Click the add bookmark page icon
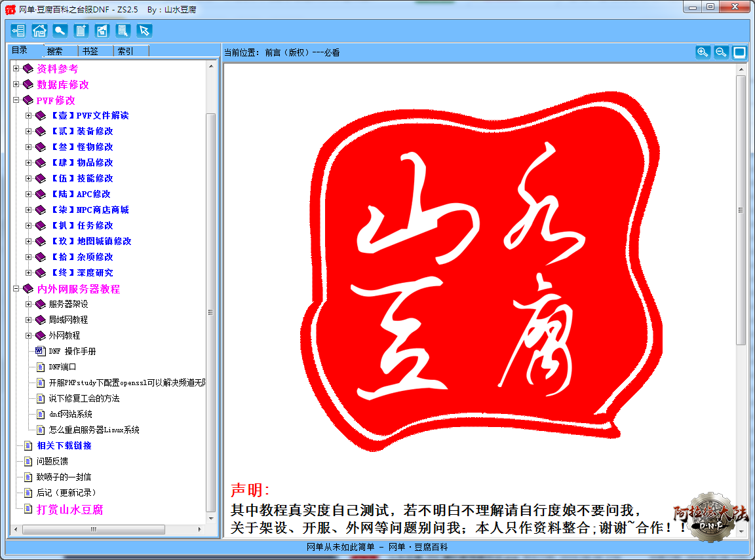This screenshot has height=560, width=755. pyautogui.click(x=81, y=30)
